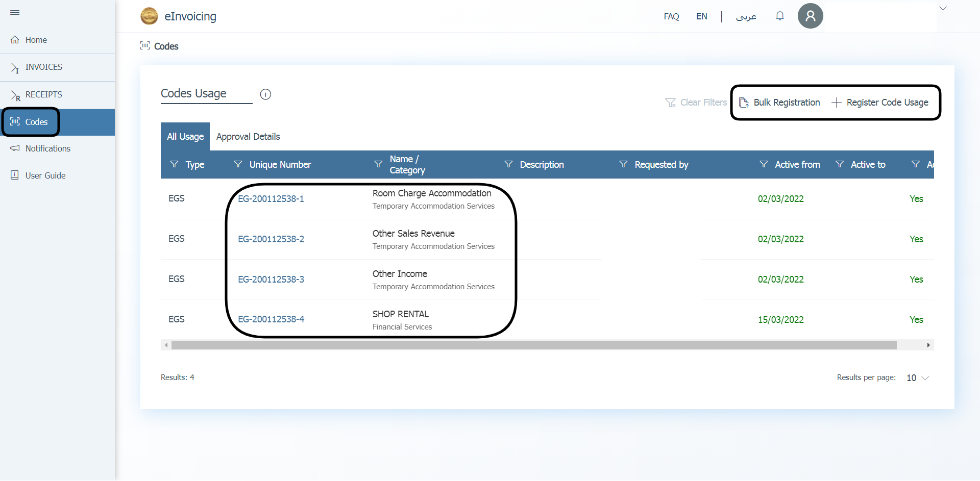Select the Room Charge Accommodation name
Image resolution: width=980 pixels, height=481 pixels.
tap(432, 193)
